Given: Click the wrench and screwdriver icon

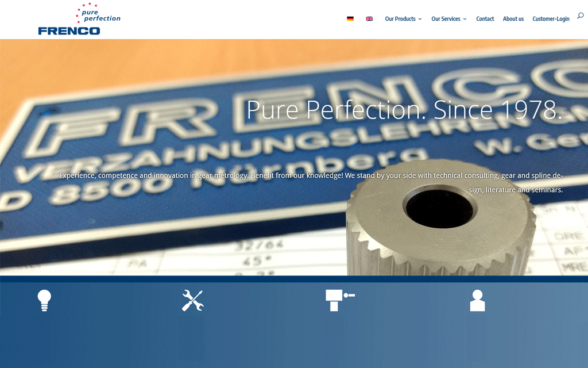Looking at the screenshot, I should click(193, 300).
